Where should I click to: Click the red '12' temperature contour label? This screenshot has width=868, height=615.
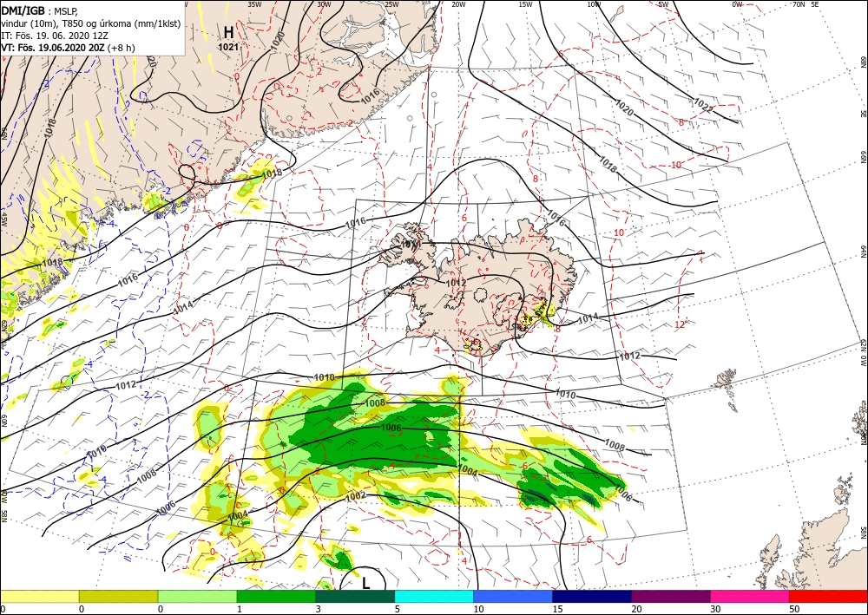(x=680, y=324)
